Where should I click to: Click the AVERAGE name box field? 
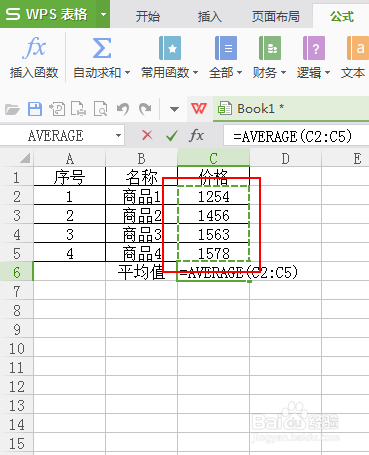point(56,136)
